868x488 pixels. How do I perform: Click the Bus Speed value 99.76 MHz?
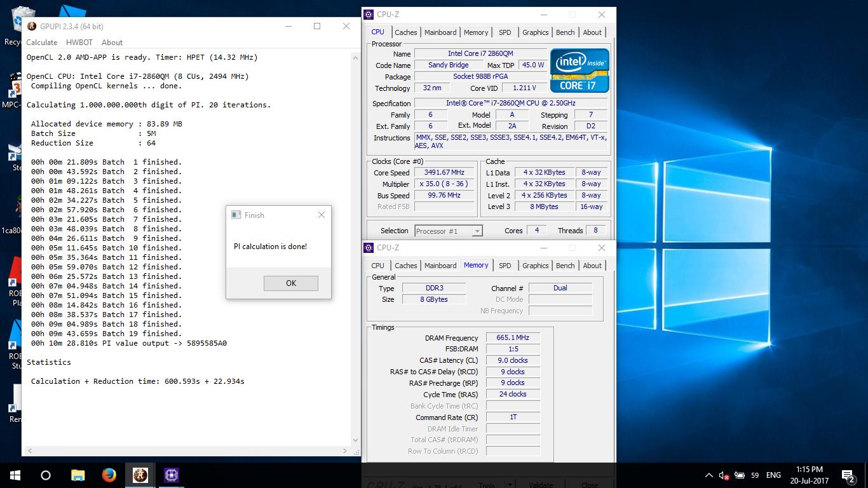pyautogui.click(x=444, y=195)
